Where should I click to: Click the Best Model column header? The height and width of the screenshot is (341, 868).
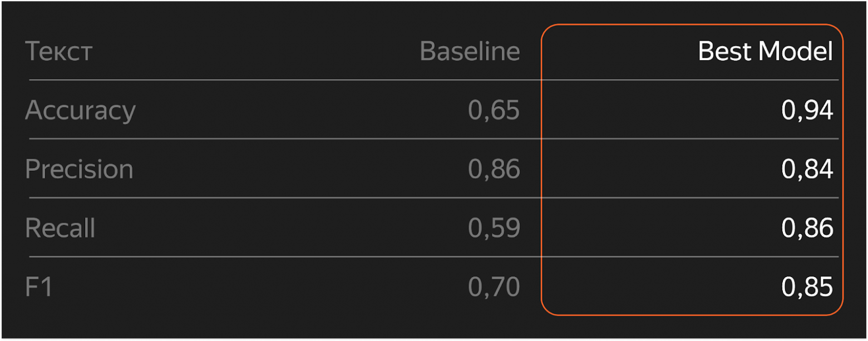click(765, 52)
